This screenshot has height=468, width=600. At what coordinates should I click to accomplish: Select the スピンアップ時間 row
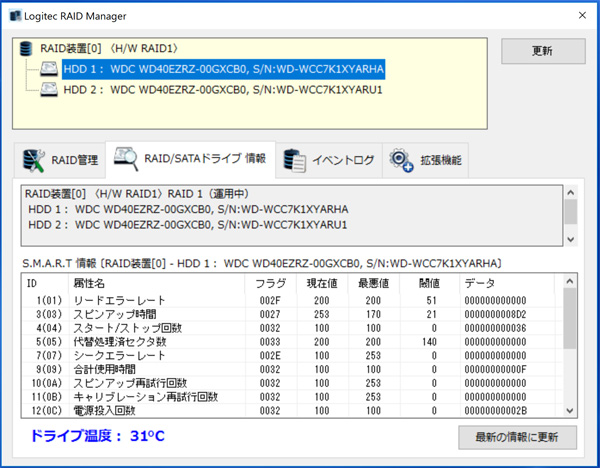tap(292, 314)
